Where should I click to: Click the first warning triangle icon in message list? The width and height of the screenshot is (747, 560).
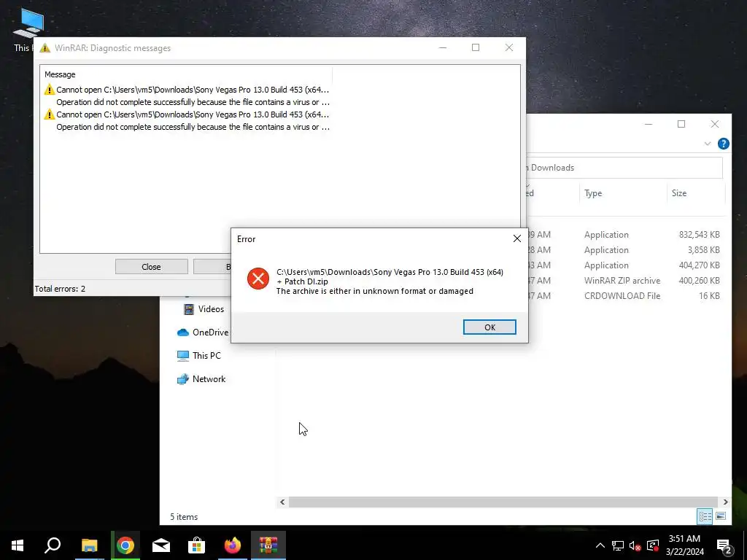click(50, 90)
